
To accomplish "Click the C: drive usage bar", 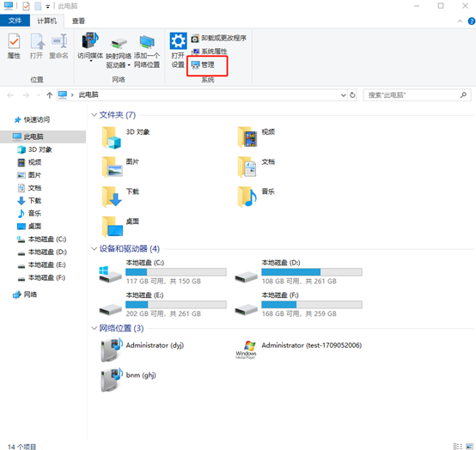I will tap(176, 272).
